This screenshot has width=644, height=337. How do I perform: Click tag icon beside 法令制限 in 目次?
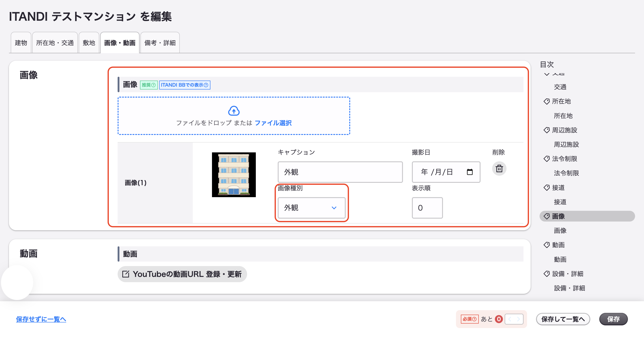[547, 159]
